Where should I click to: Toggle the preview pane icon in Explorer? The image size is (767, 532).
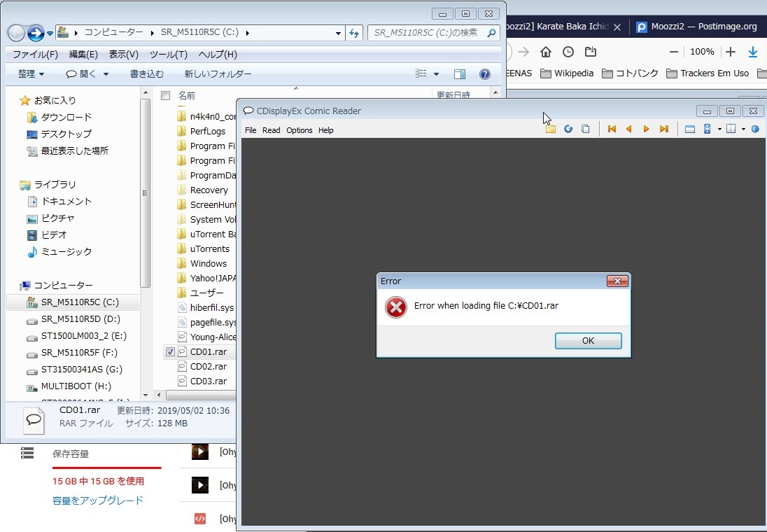(460, 74)
